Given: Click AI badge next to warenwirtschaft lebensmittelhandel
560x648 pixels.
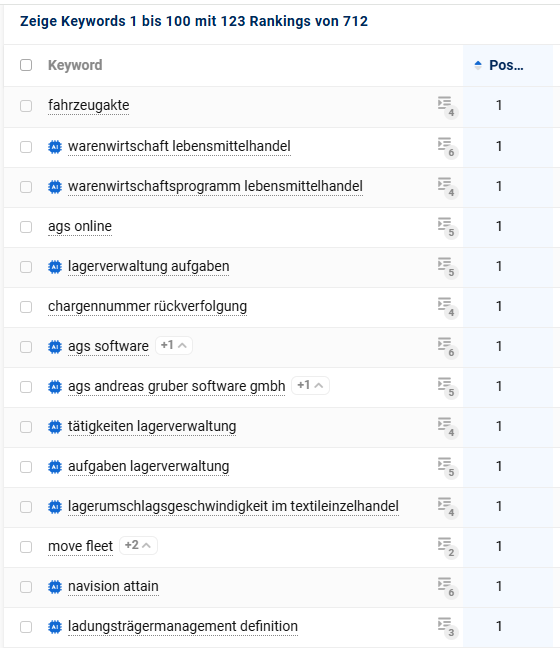Looking at the screenshot, I should [x=55, y=147].
